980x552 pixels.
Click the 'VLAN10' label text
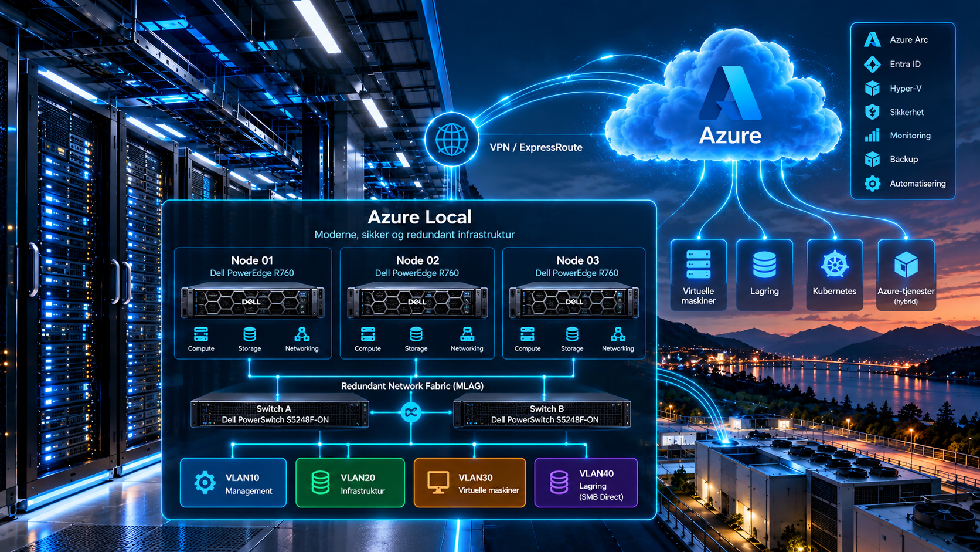242,478
